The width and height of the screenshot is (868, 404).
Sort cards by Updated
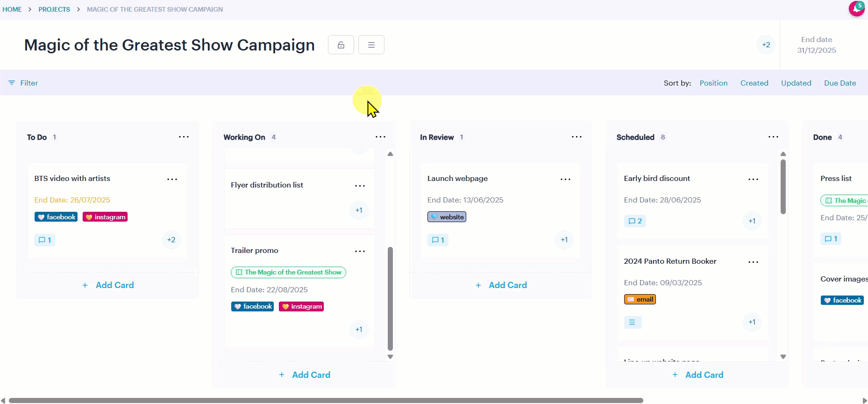point(796,83)
